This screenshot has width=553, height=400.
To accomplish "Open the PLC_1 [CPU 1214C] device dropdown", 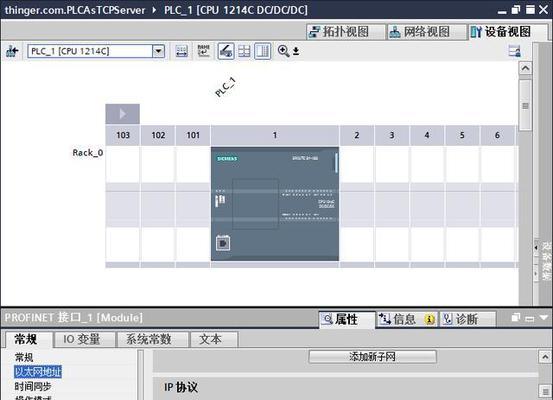I will pos(158,51).
